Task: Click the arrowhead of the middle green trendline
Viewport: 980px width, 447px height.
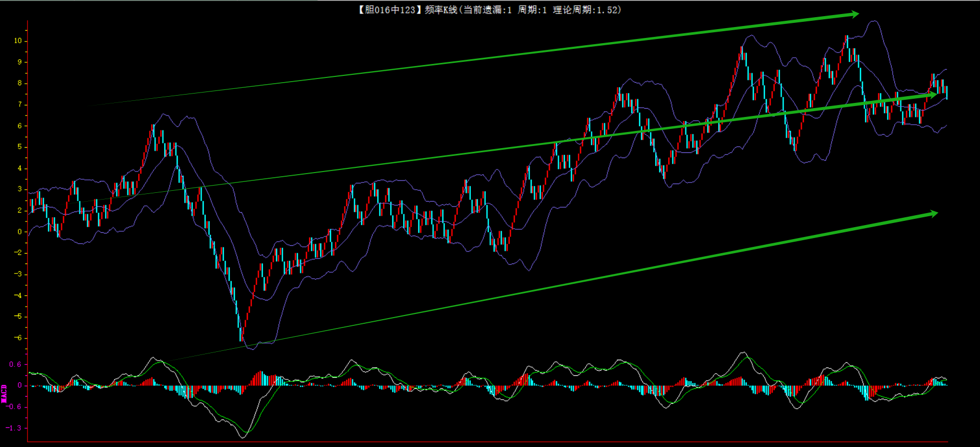Action: [933, 95]
